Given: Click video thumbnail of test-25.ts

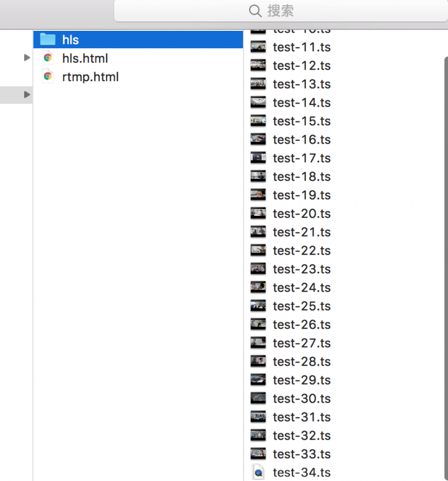Looking at the screenshot, I should pos(258,306).
